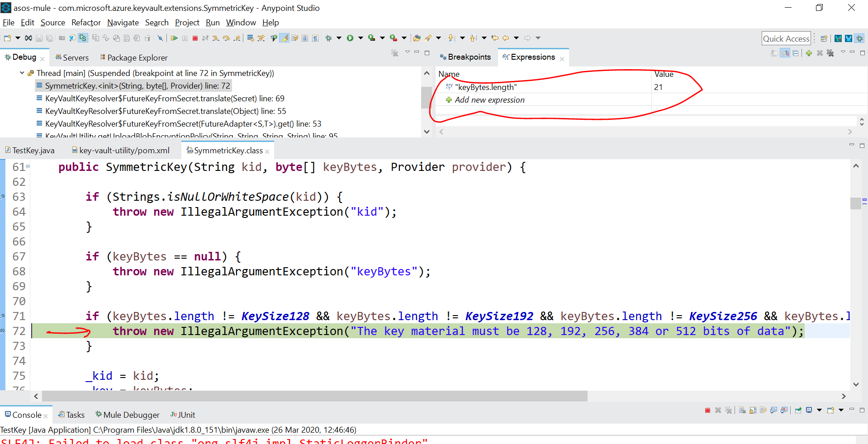Open the New wizard dropdown arrow

[x=18, y=38]
